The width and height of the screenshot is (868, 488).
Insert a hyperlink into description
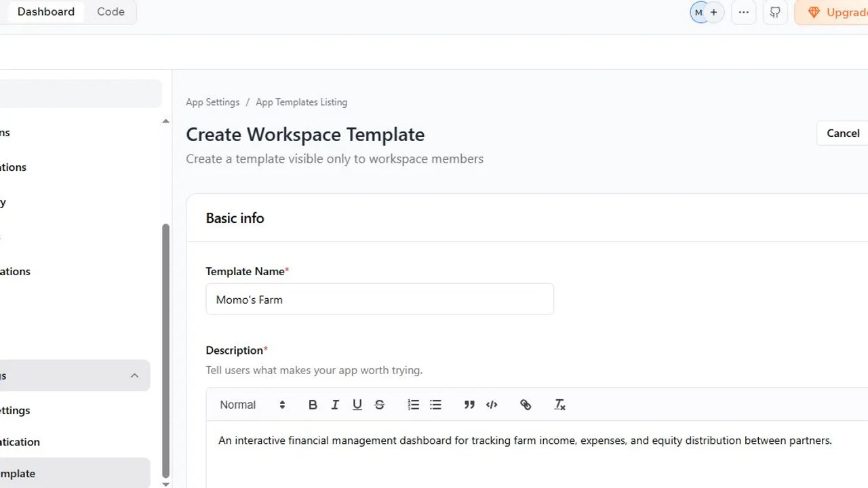tap(526, 405)
